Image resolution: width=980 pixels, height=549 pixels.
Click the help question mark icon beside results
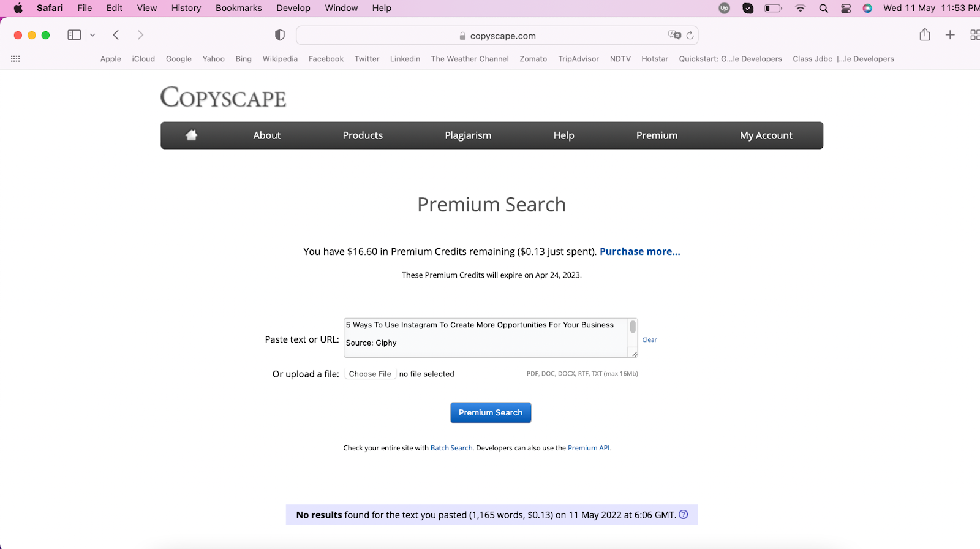[x=684, y=515]
